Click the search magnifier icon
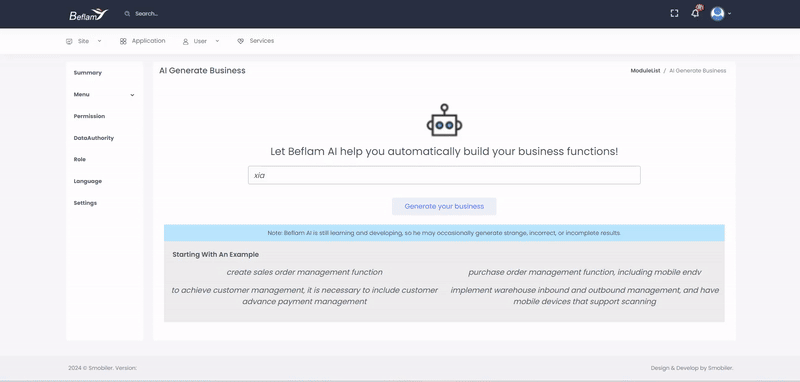 127,14
